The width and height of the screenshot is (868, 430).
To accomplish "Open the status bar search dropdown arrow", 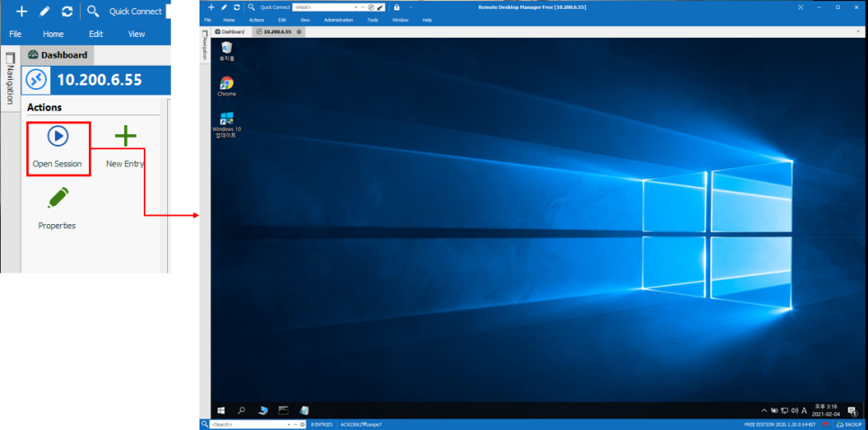I will pos(288,425).
